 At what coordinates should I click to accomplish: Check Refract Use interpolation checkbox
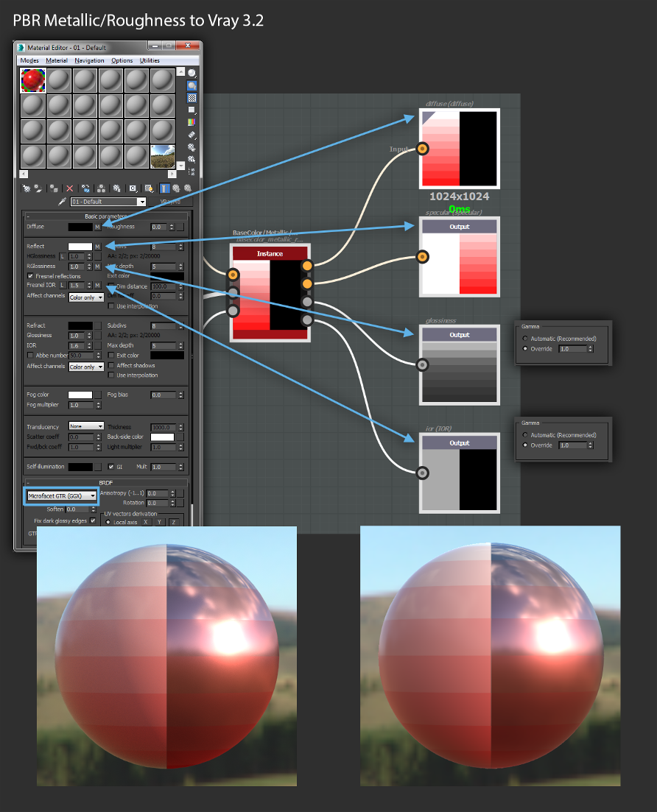111,375
